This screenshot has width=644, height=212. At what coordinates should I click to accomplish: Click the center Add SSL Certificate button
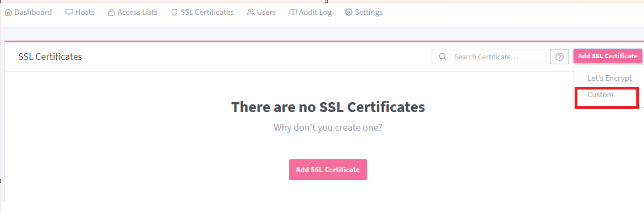[x=328, y=169]
